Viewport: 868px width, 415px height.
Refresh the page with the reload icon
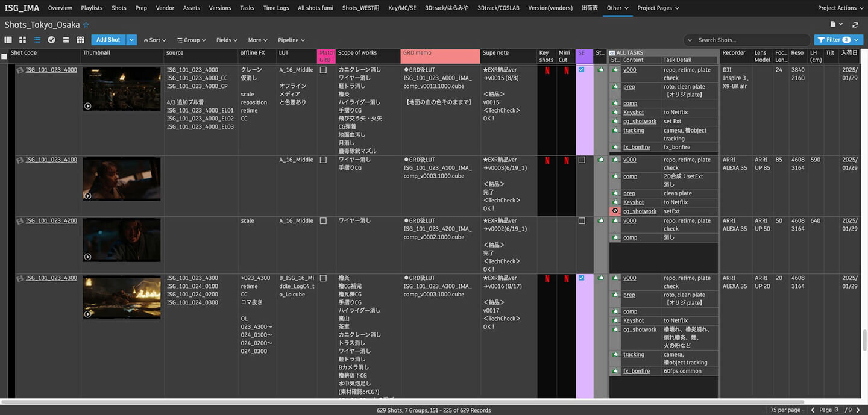click(x=855, y=25)
